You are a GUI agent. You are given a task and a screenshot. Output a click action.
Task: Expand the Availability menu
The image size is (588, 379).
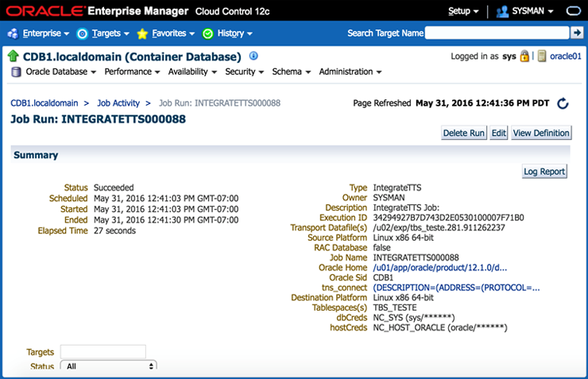192,72
